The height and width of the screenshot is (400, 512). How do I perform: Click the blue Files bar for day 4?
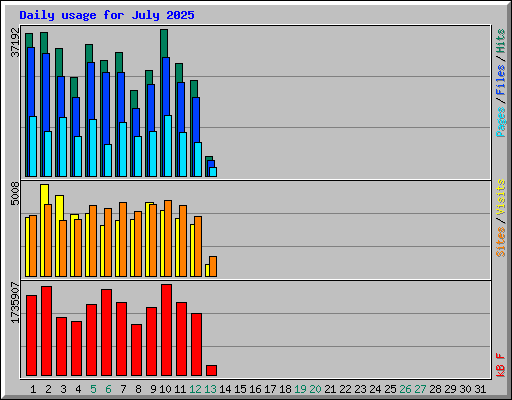(76, 117)
